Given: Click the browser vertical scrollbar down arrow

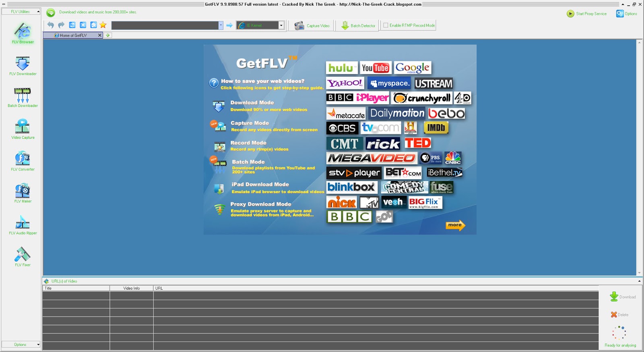Looking at the screenshot, I should [639, 273].
